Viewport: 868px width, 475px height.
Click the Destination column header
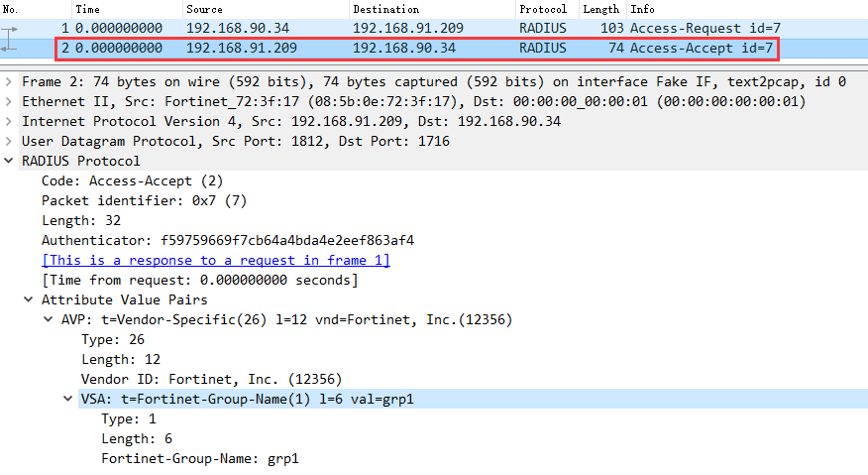point(384,9)
